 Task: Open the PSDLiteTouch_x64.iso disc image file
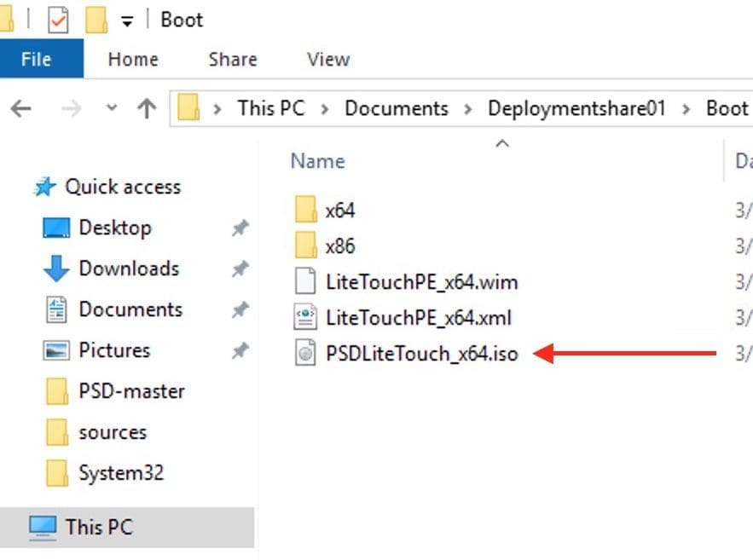421,354
